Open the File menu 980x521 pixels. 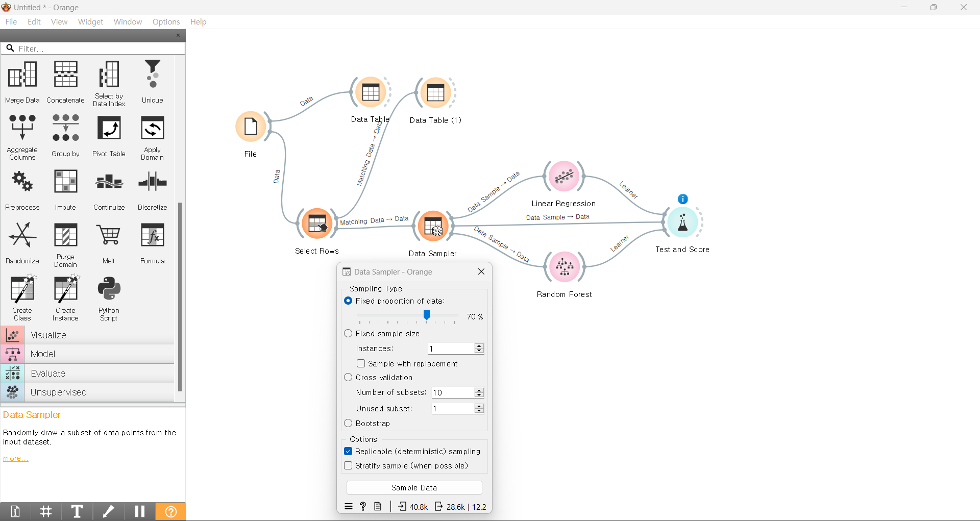[x=11, y=22]
